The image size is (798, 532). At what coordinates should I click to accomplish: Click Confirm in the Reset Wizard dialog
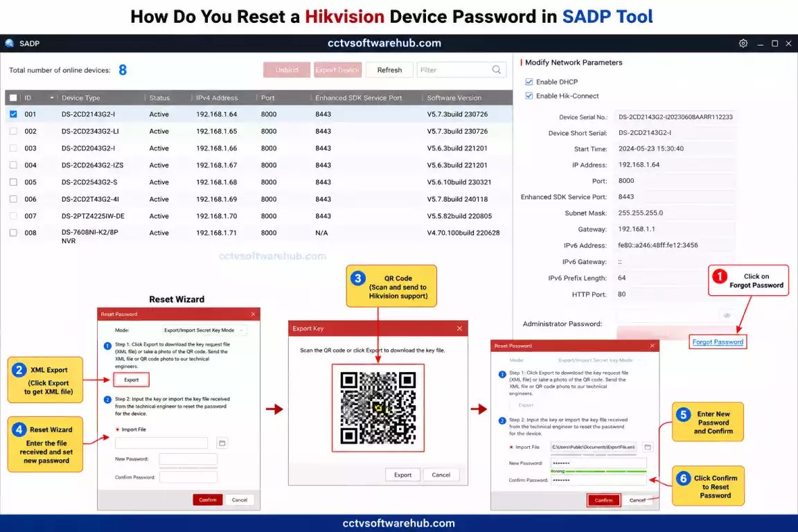pos(208,500)
